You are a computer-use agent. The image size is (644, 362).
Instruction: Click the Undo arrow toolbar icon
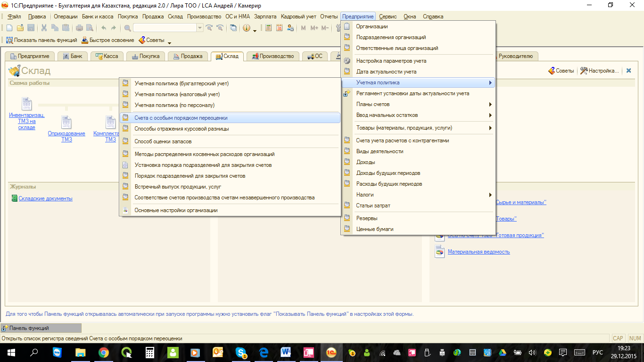[x=104, y=28]
